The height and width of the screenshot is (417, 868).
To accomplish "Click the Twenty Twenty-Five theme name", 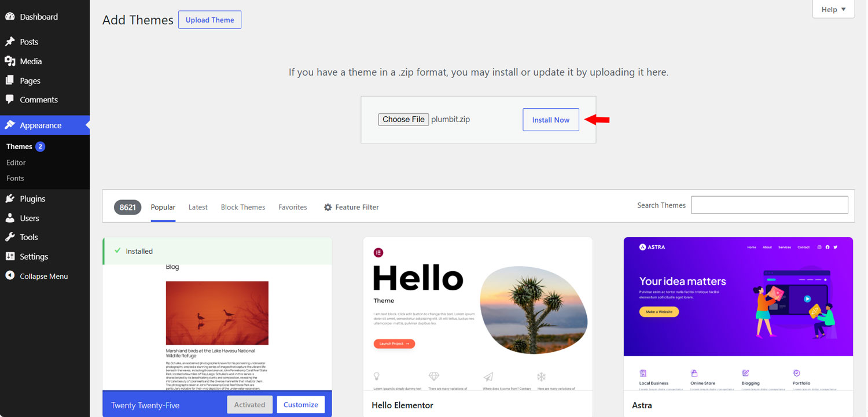I will (145, 405).
